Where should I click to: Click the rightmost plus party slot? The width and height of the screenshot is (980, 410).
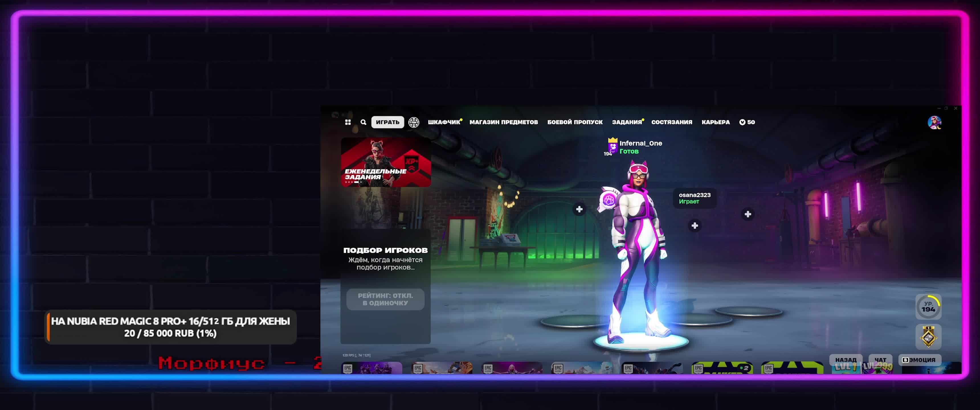click(x=748, y=214)
